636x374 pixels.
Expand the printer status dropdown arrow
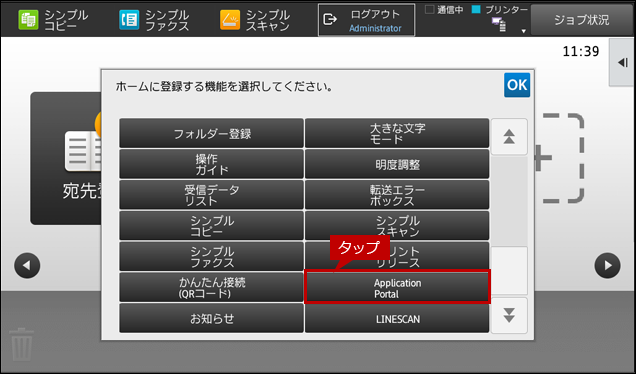(523, 31)
